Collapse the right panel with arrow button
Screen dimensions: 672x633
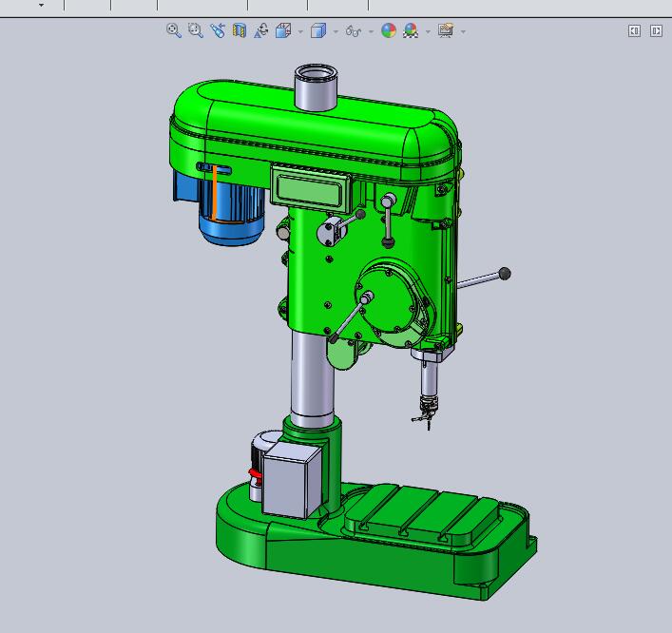tap(656, 30)
